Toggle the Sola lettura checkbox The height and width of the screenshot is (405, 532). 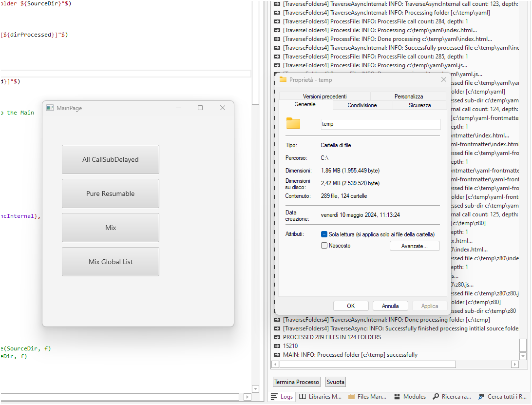point(324,234)
